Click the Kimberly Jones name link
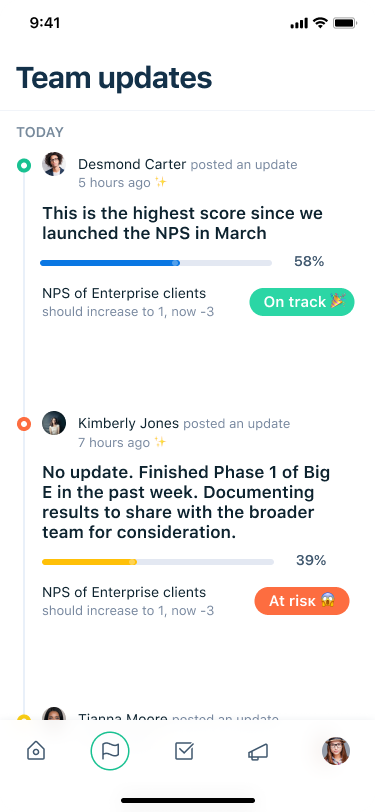 128,424
